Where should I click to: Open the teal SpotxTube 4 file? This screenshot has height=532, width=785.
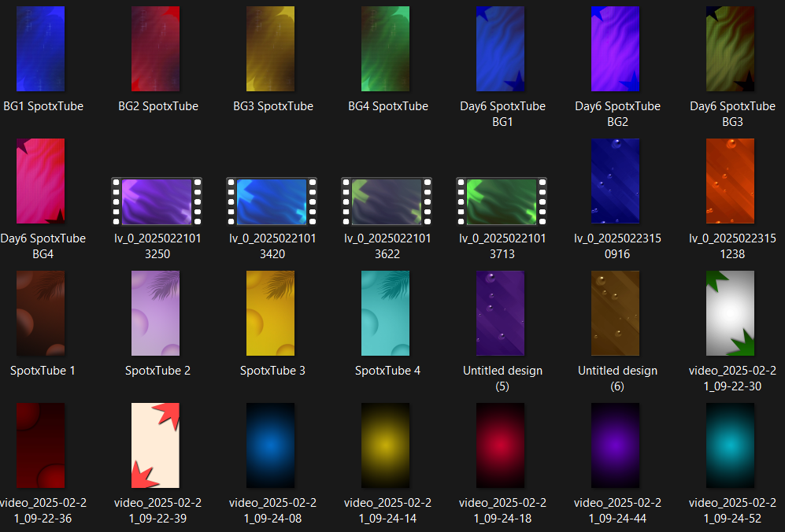tap(385, 313)
